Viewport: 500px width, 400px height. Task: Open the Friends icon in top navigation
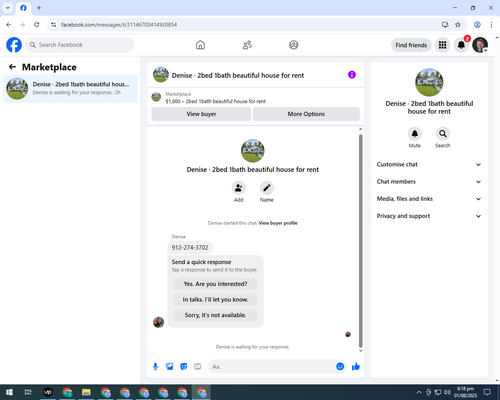pyautogui.click(x=247, y=45)
